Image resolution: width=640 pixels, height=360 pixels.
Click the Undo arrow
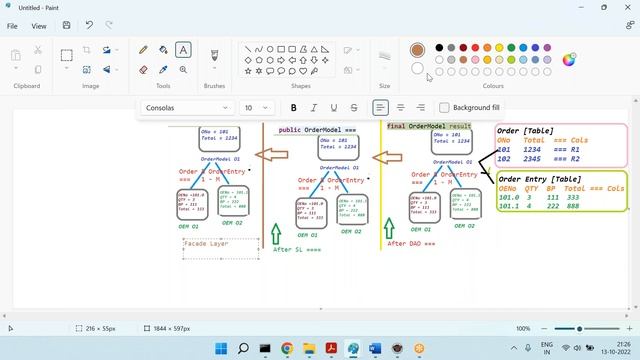[x=89, y=25]
